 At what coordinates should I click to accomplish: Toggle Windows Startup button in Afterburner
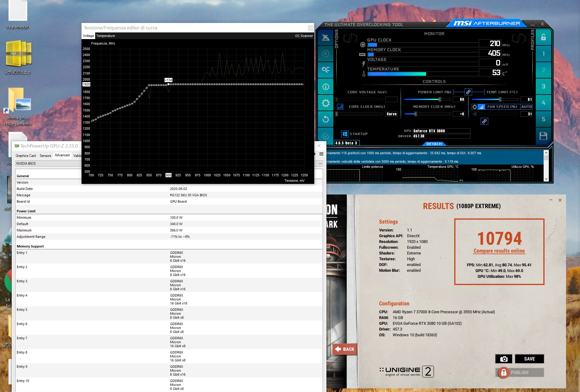[345, 134]
